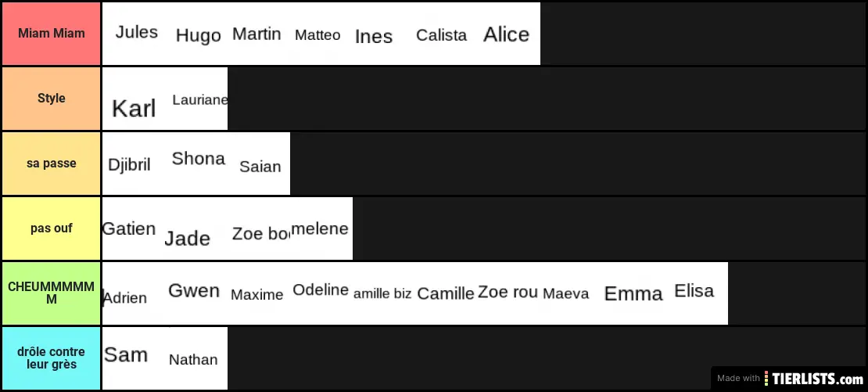Select the Emma name tile
The width and height of the screenshot is (868, 392).
(633, 293)
